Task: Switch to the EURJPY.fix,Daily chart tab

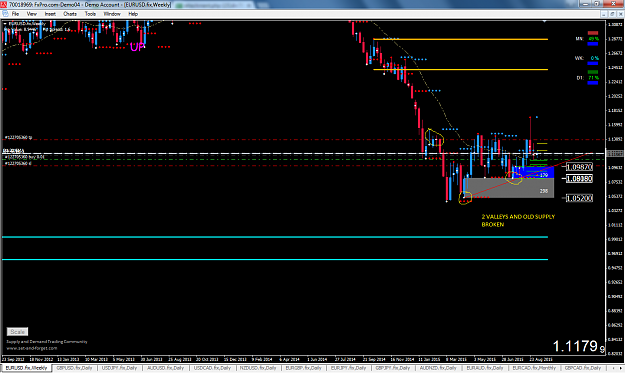Action: (x=348, y=368)
